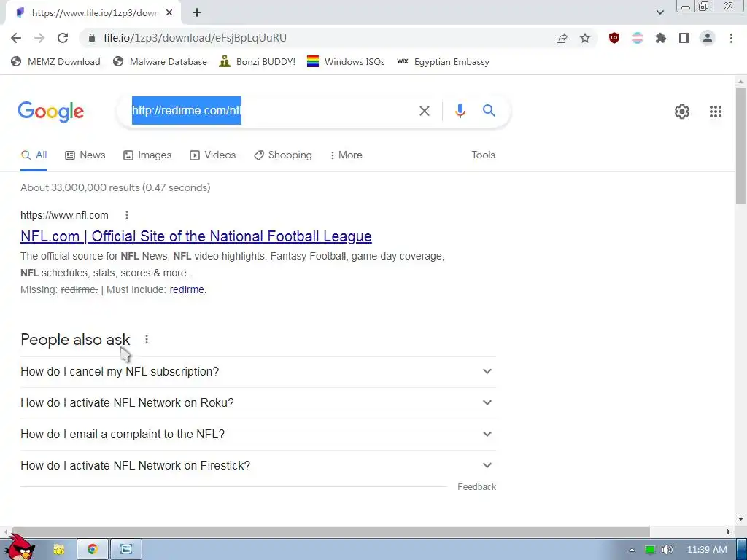Open the striped flag extension icon
747x560 pixels.
tap(638, 38)
